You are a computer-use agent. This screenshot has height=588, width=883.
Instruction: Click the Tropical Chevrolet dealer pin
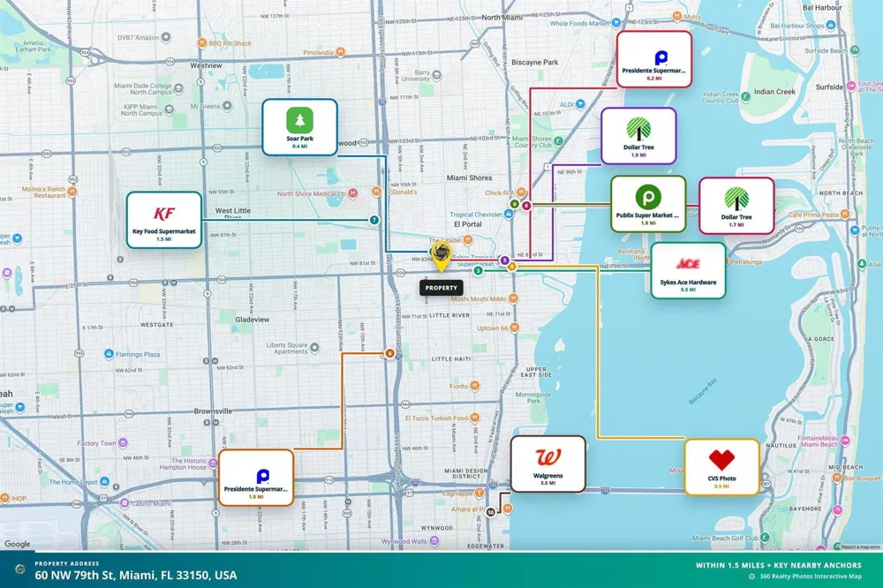pyautogui.click(x=509, y=214)
